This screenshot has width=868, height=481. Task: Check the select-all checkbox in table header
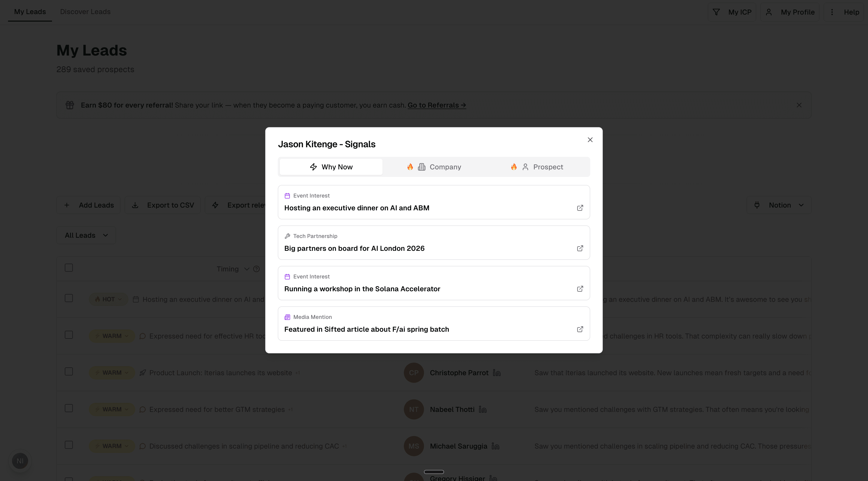point(68,267)
